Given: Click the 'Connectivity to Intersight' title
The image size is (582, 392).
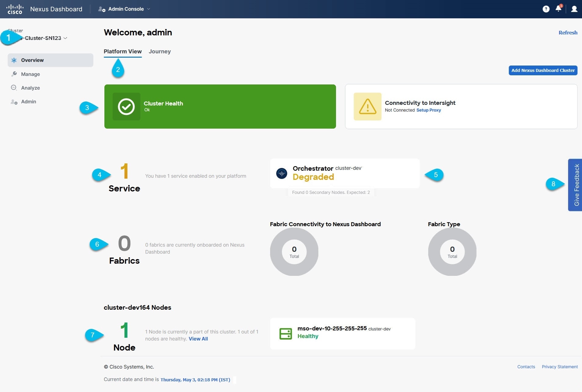Looking at the screenshot, I should 420,103.
